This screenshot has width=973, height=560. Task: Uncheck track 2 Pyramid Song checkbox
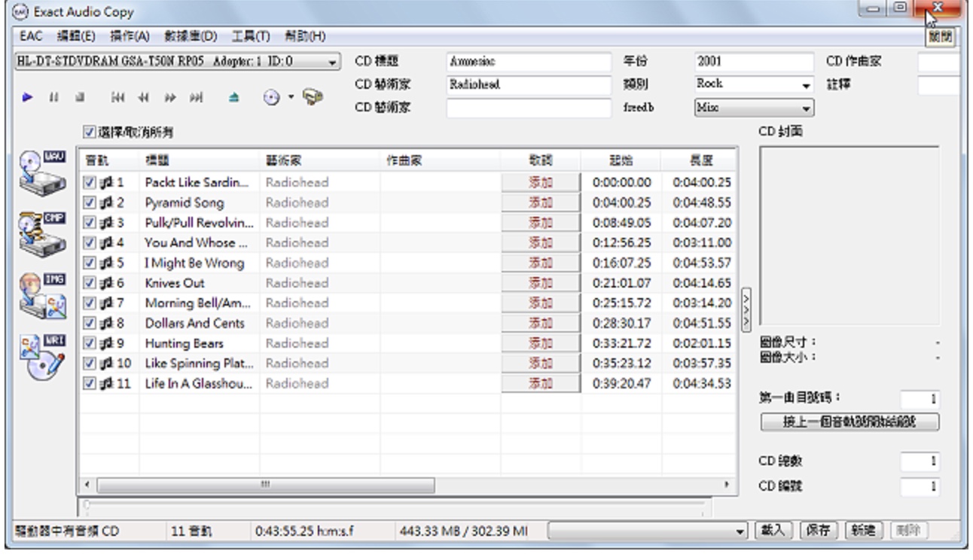click(x=90, y=202)
